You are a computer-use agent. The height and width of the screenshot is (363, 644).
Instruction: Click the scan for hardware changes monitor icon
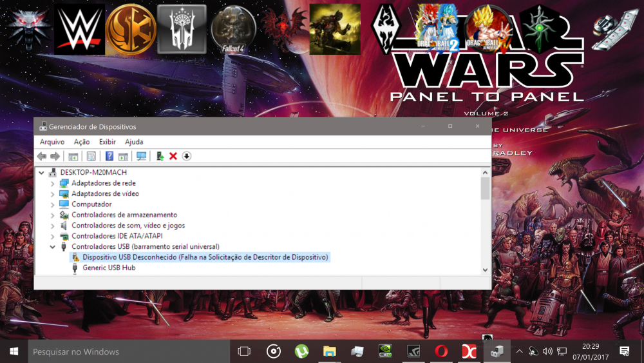141,156
